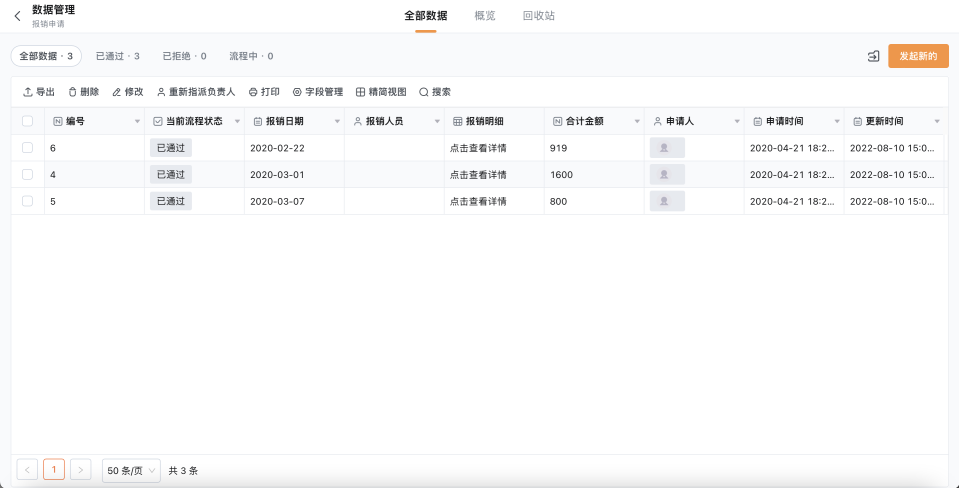The width and height of the screenshot is (959, 488).
Task: Click the date 2020-03-01
Action: [277, 175]
